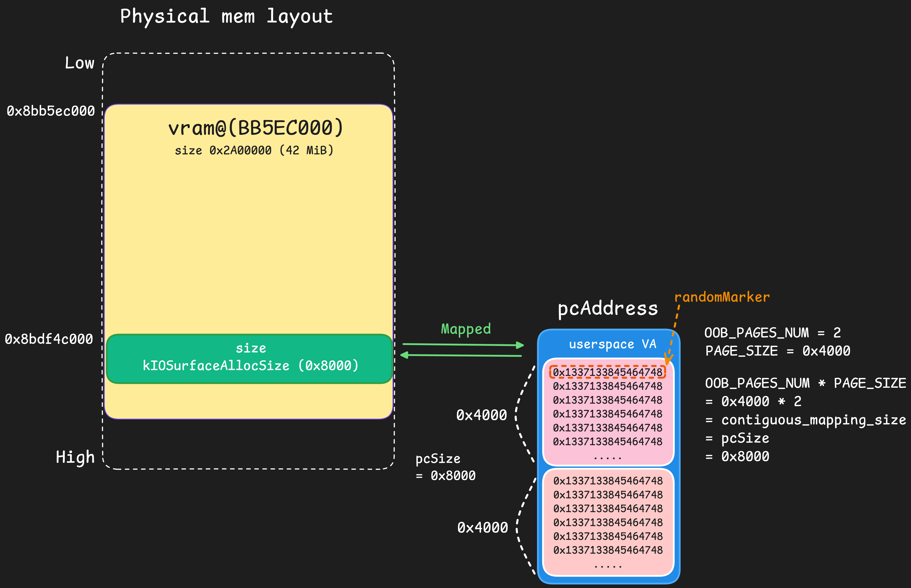Click the orange "randomMarker" label
The width and height of the screenshot is (911, 588).
tap(722, 297)
